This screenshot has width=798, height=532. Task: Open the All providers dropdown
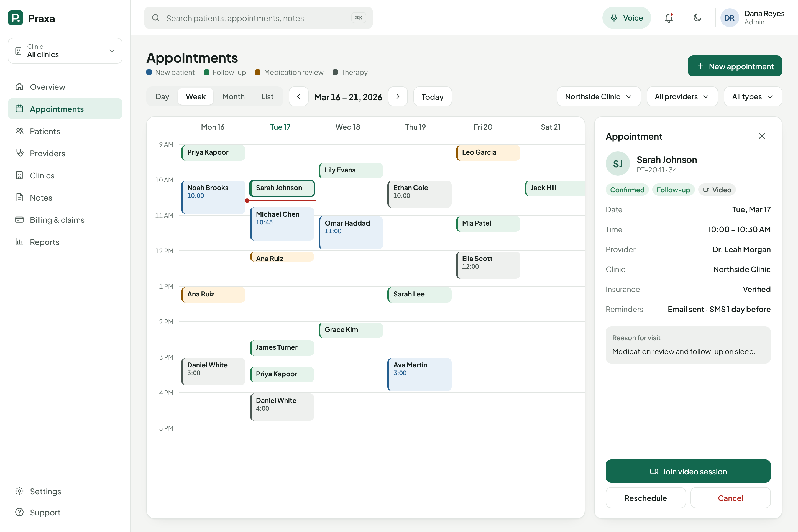point(682,97)
